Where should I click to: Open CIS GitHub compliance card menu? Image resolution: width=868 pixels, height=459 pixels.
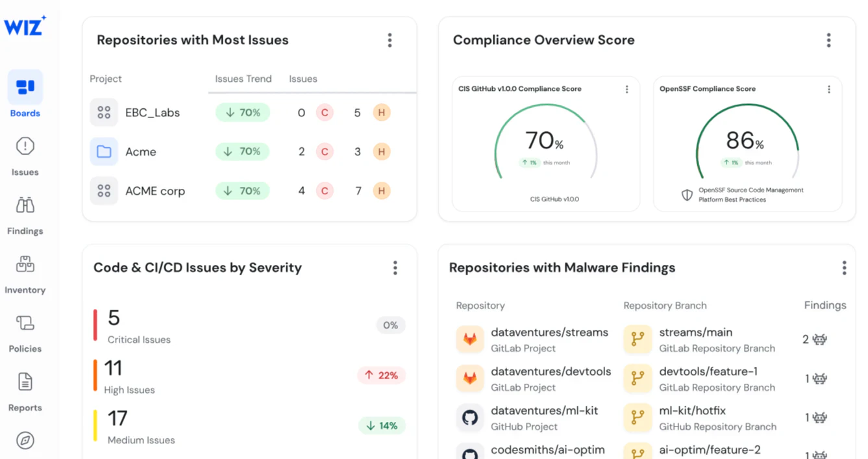click(x=626, y=90)
